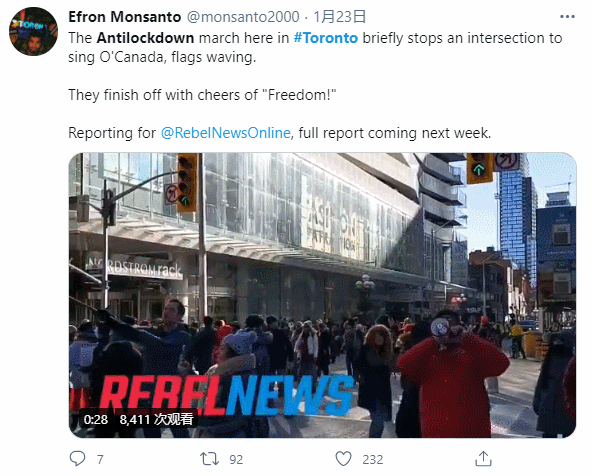The image size is (592, 476).
Task: View the 232 likes count
Action: click(373, 459)
